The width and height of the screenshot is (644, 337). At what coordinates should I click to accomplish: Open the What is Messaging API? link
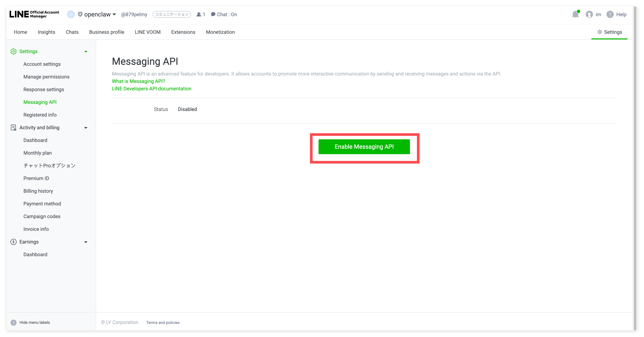click(138, 81)
